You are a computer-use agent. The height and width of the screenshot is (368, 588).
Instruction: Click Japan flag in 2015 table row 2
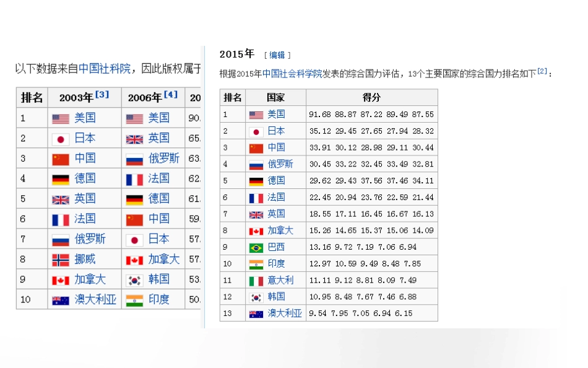(256, 132)
